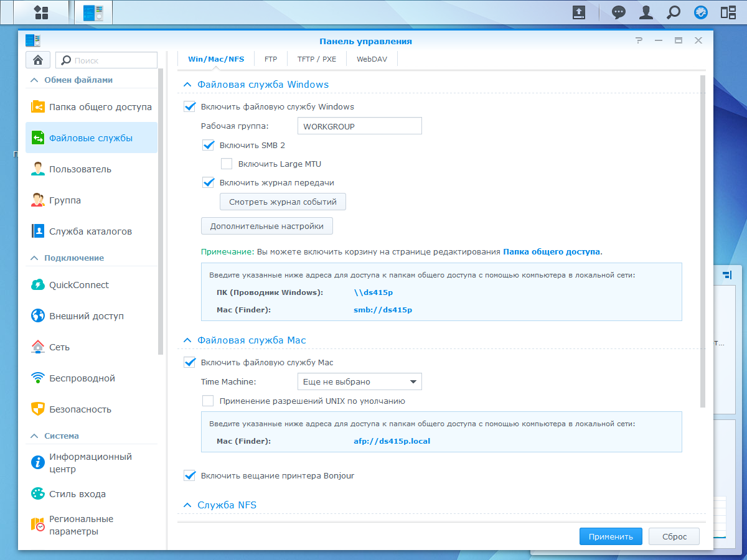Click the Control Panel window title icon
The height and width of the screenshot is (560, 747).
32,40
